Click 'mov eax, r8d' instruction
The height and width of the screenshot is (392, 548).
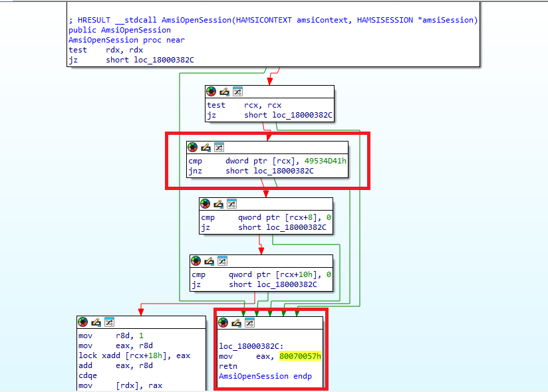tap(116, 345)
